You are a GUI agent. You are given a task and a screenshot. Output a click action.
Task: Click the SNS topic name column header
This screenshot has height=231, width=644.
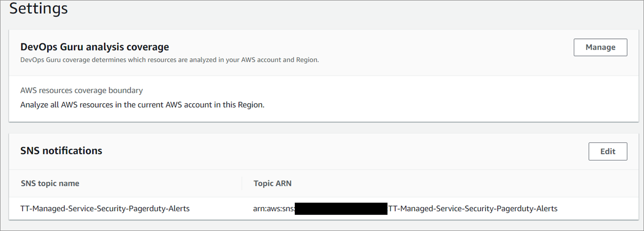pos(50,184)
